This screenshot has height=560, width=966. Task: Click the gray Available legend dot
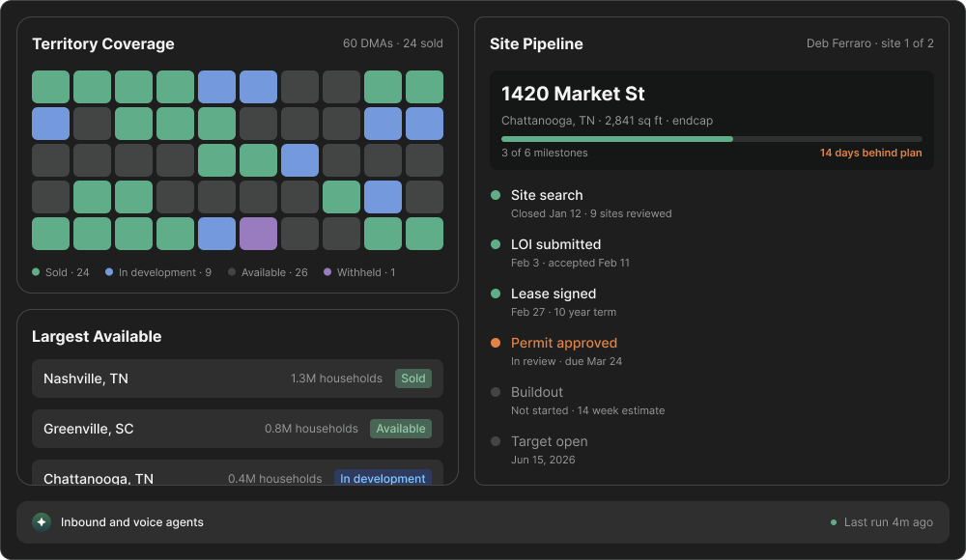point(232,271)
